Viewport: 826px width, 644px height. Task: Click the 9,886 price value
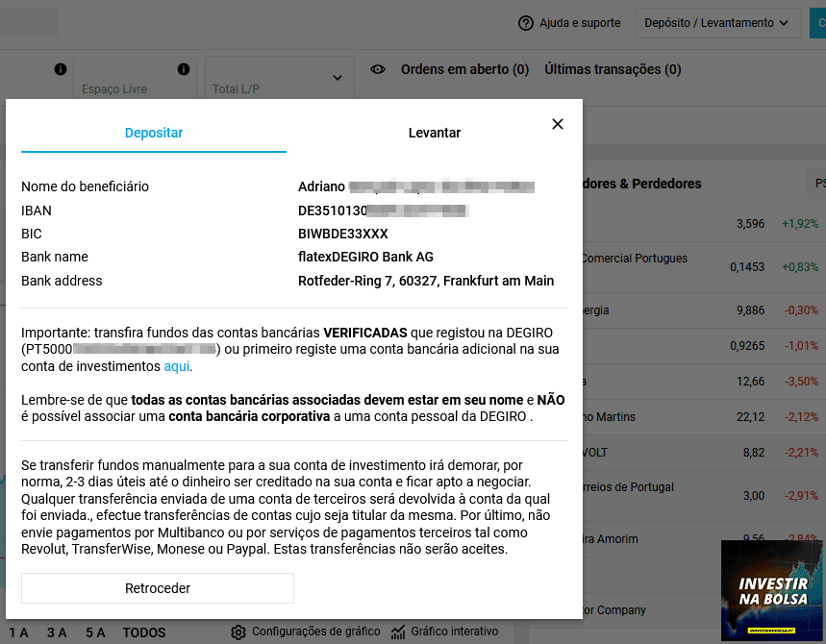pos(750,310)
